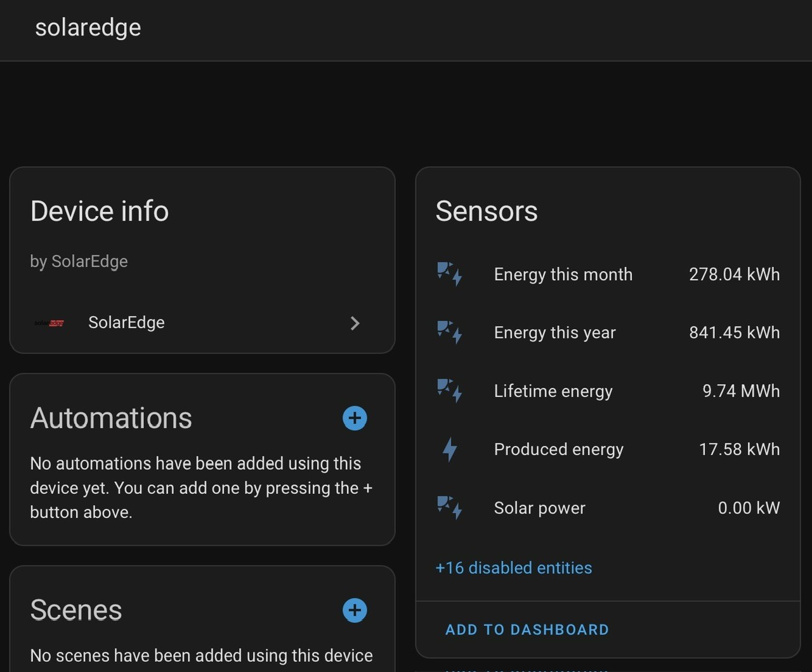Open the Solar power sensor

coord(608,508)
